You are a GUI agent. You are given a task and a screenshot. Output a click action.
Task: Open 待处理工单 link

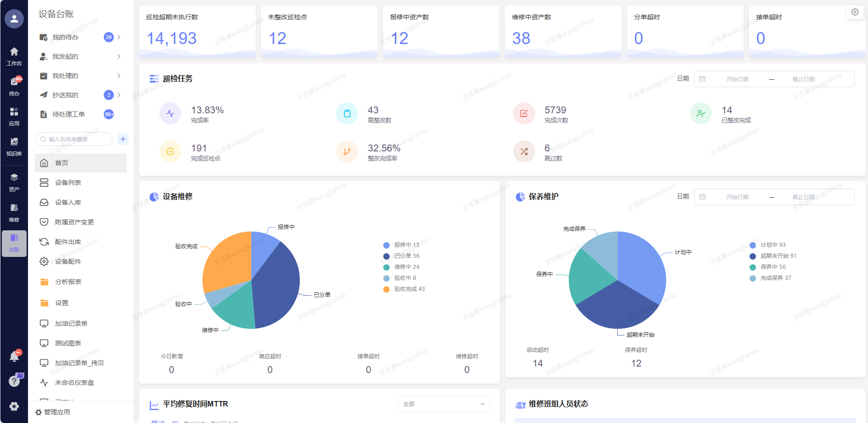(68, 114)
